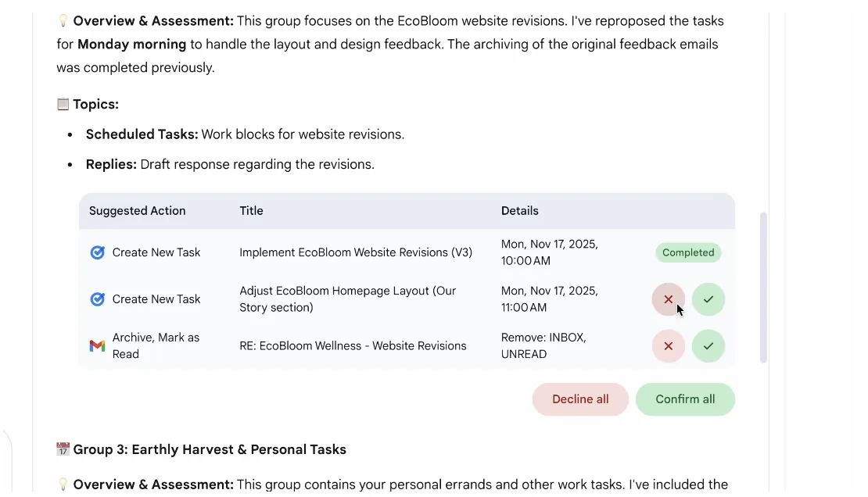Click the Completed status badge

tap(688, 252)
